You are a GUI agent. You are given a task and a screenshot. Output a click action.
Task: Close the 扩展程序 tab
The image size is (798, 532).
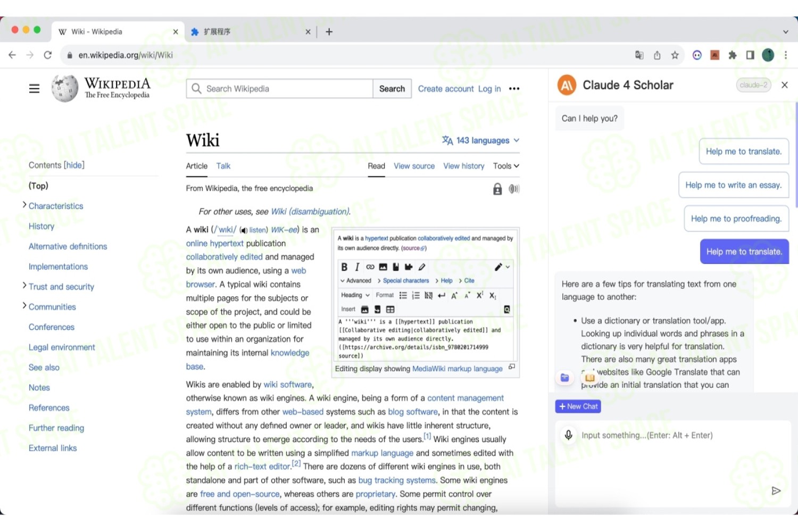307,32
